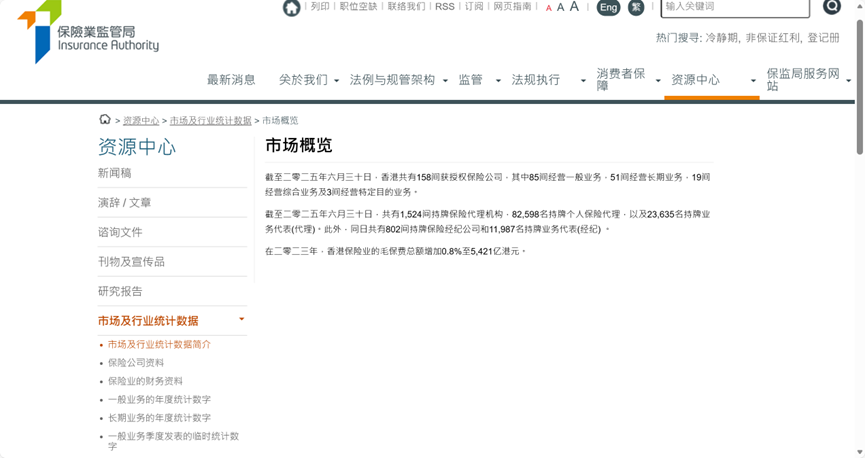Viewport: 865px width, 458px height.
Task: Open 保险公司资料 in the sidebar
Action: (x=136, y=363)
